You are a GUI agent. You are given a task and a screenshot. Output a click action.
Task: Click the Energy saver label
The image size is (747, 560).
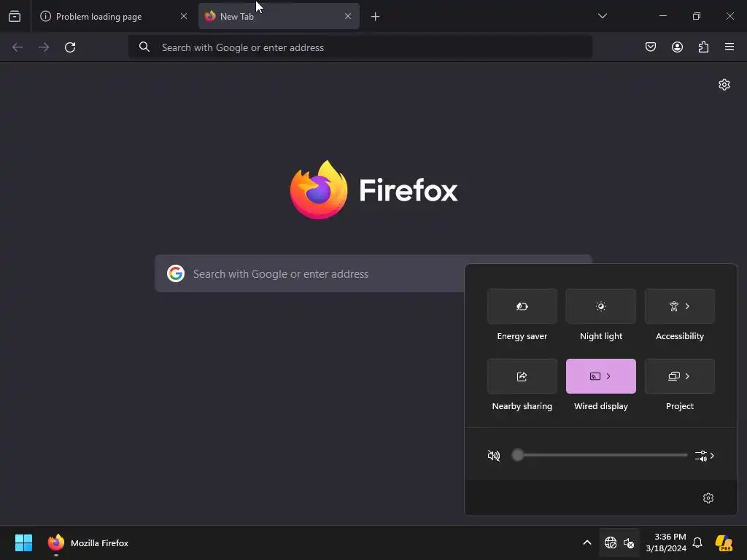(x=522, y=336)
